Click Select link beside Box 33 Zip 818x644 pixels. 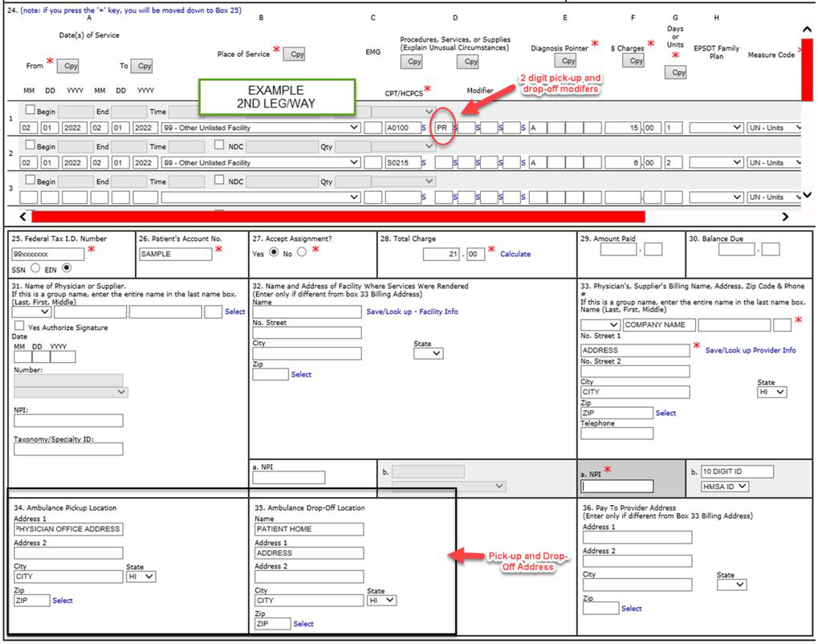click(665, 413)
